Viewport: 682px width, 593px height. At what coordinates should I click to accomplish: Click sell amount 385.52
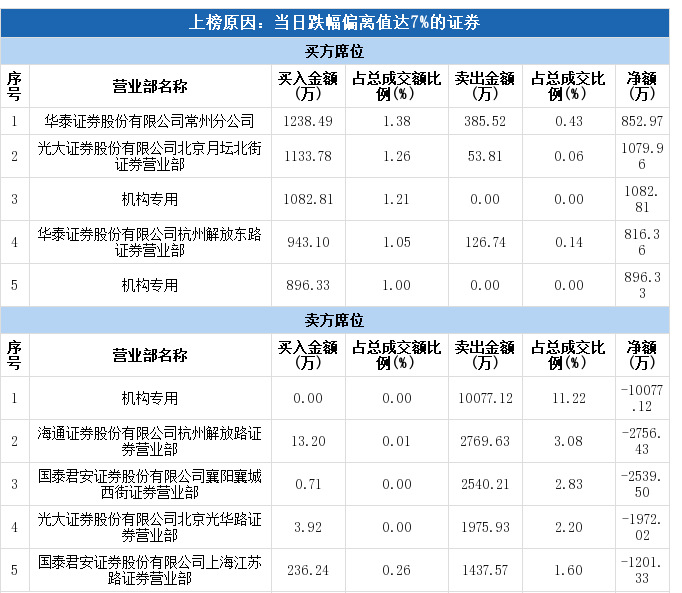[485, 121]
